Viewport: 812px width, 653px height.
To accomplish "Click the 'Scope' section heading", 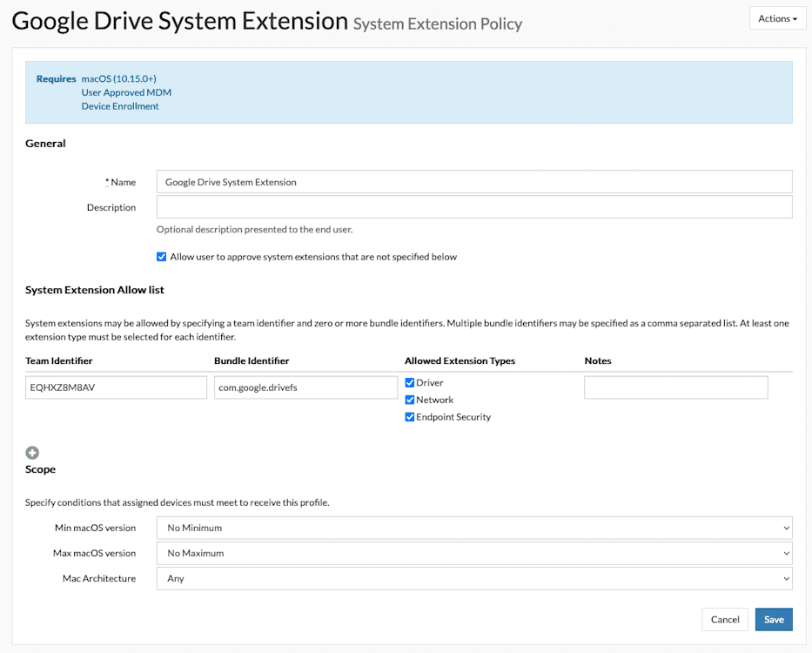I will [x=40, y=469].
